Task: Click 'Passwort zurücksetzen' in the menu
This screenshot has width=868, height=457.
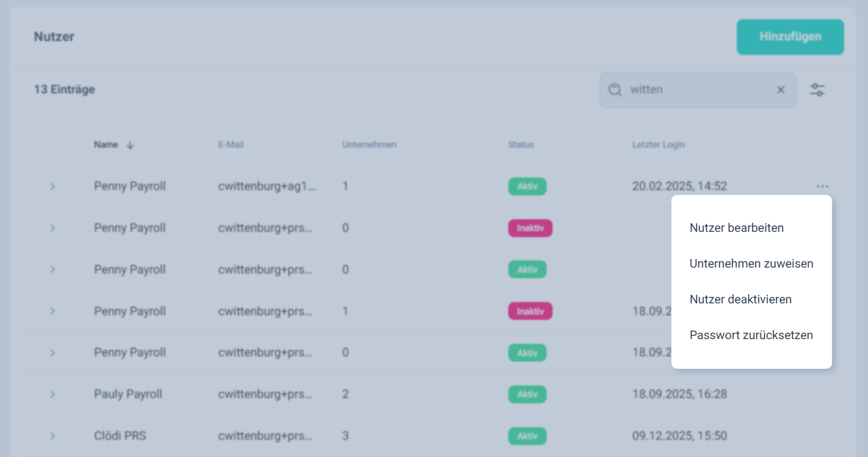Action: click(x=751, y=335)
